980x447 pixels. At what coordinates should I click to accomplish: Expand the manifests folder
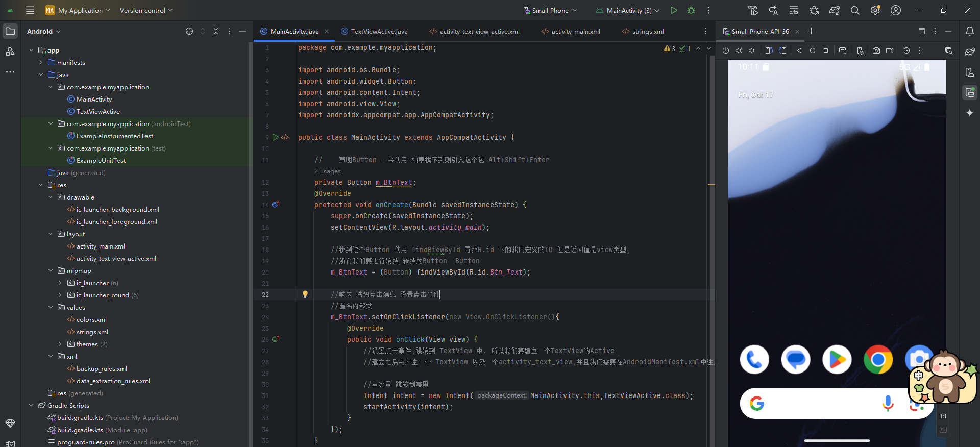41,62
